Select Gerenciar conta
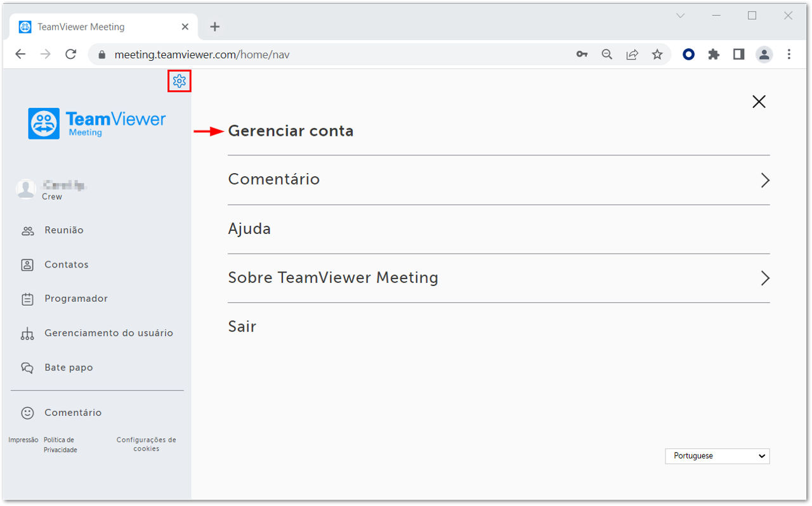Image resolution: width=812 pixels, height=506 pixels. (291, 131)
